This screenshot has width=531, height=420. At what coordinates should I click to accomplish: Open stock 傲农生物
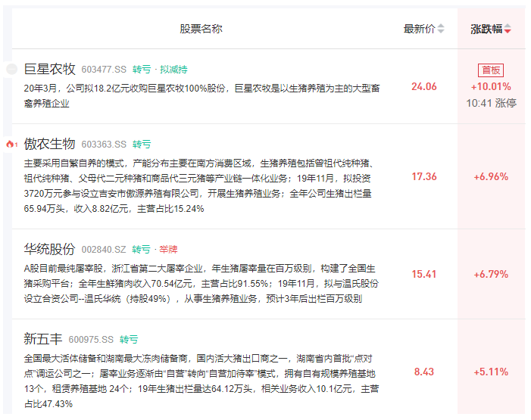click(49, 144)
